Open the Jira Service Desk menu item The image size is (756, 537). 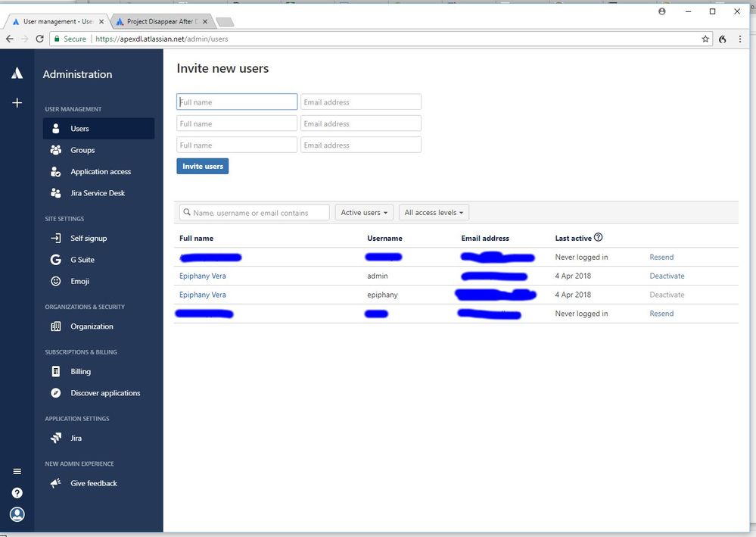click(x=98, y=193)
